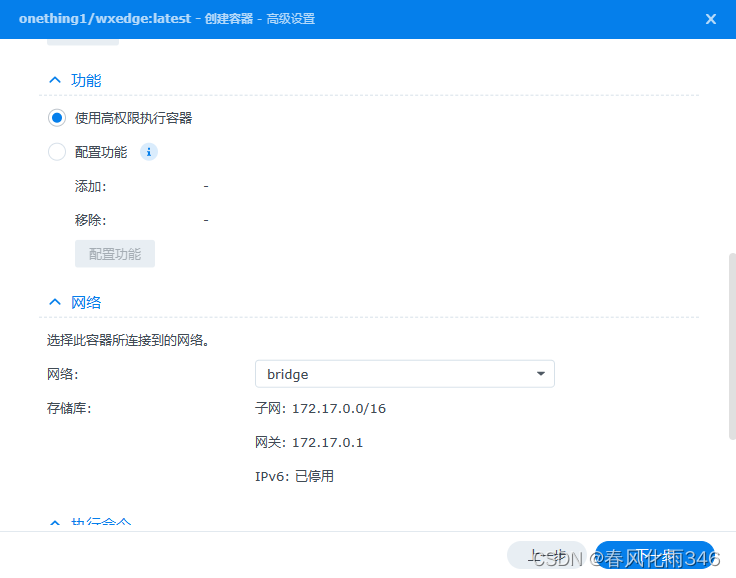Click the 网络 section heading text
This screenshot has height=578, width=736.
click(87, 302)
